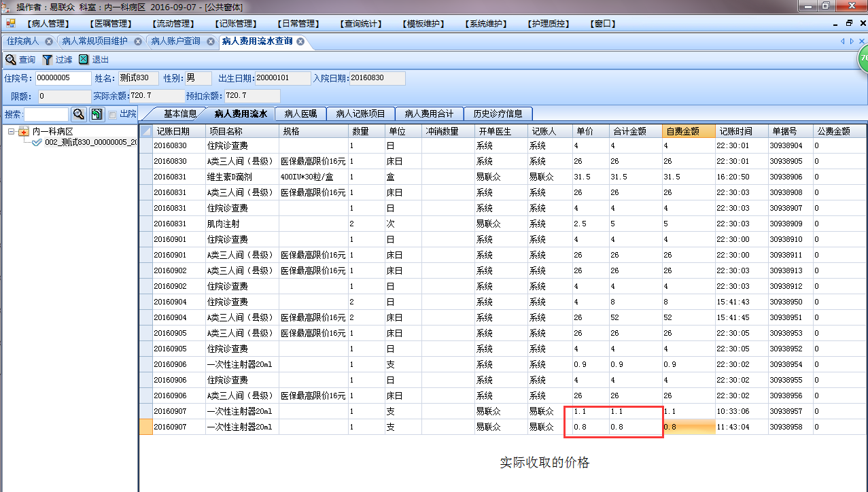The image size is (868, 492).
Task: Select row header of the 30938957 row
Action: (x=145, y=411)
